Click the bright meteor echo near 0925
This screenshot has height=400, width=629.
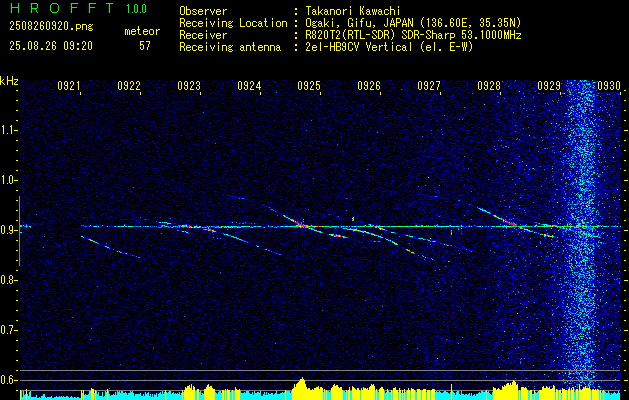pyautogui.click(x=302, y=224)
